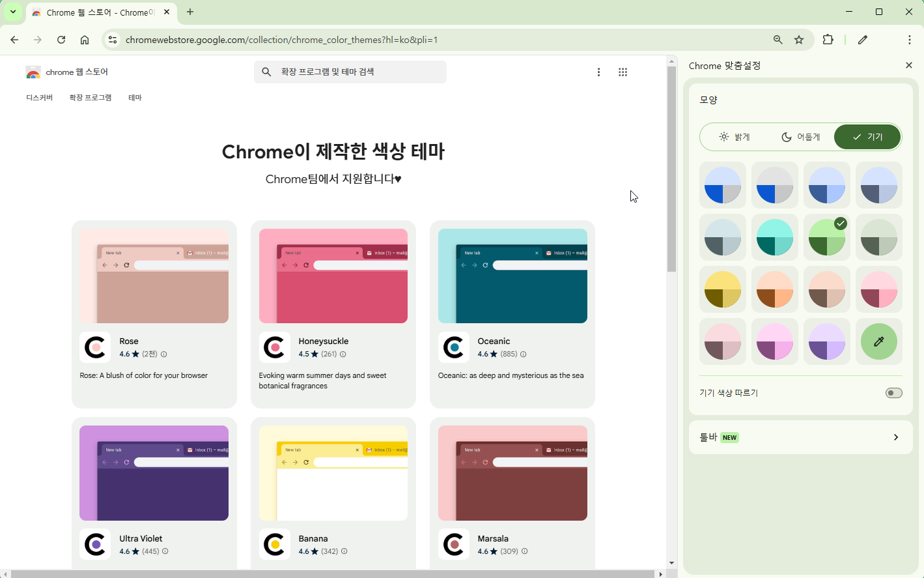Open the Google apps grid icon
Image resolution: width=924 pixels, height=578 pixels.
pyautogui.click(x=623, y=72)
